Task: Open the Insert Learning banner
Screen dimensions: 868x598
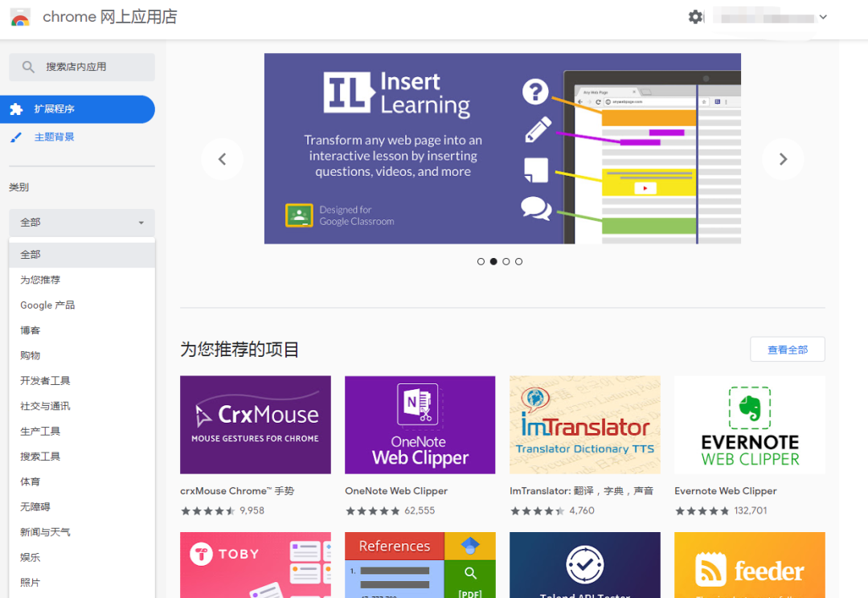Action: (x=502, y=149)
